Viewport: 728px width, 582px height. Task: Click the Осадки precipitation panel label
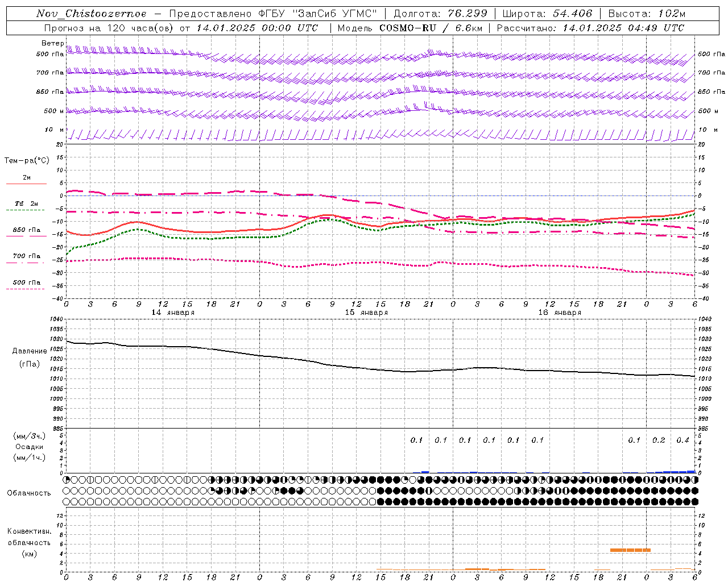point(30,447)
